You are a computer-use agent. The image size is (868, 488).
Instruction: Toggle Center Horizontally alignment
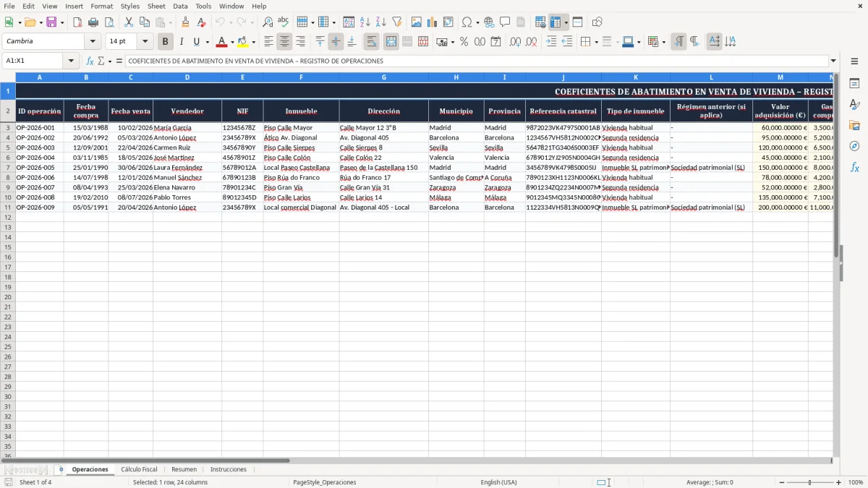284,42
